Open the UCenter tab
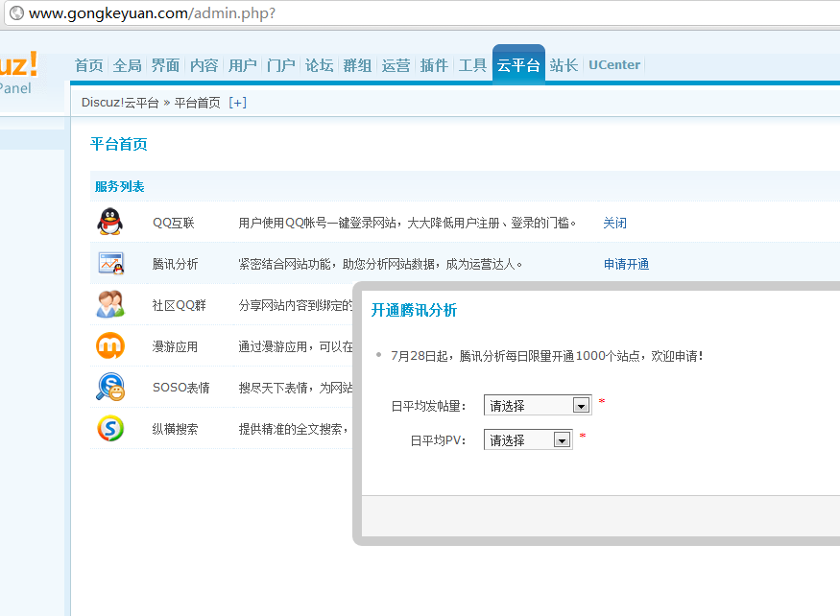Screen dimensions: 840x616 coord(614,65)
